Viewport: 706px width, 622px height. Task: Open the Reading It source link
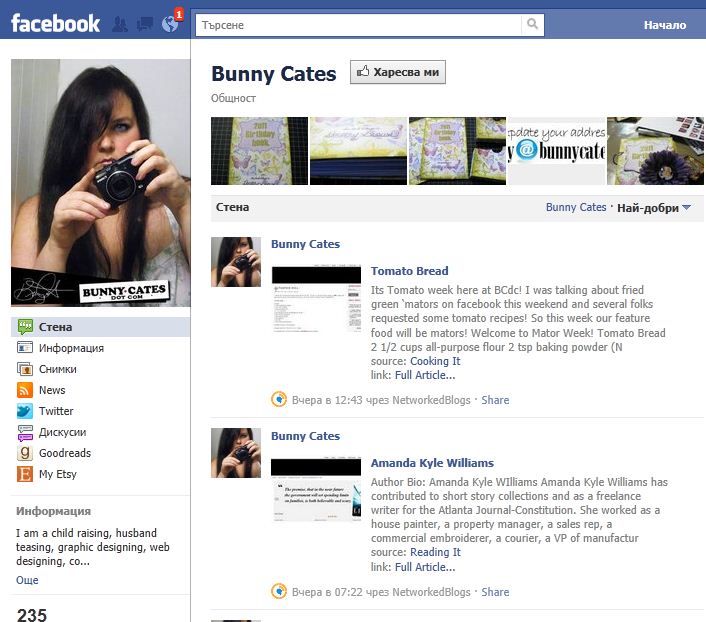pyautogui.click(x=435, y=552)
